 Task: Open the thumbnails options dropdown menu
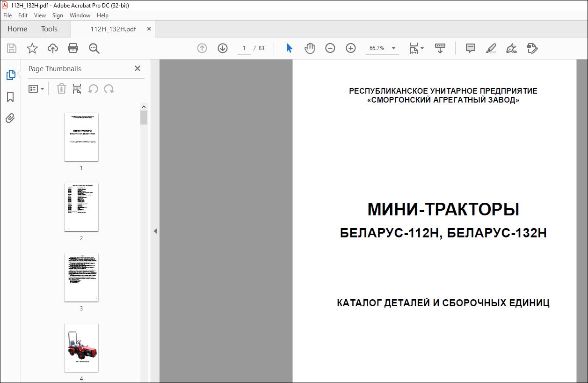click(36, 89)
